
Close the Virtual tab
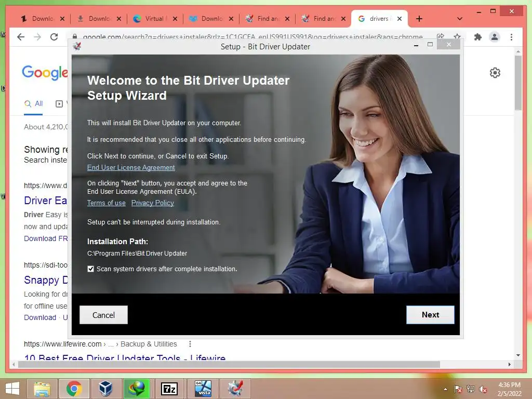175,19
